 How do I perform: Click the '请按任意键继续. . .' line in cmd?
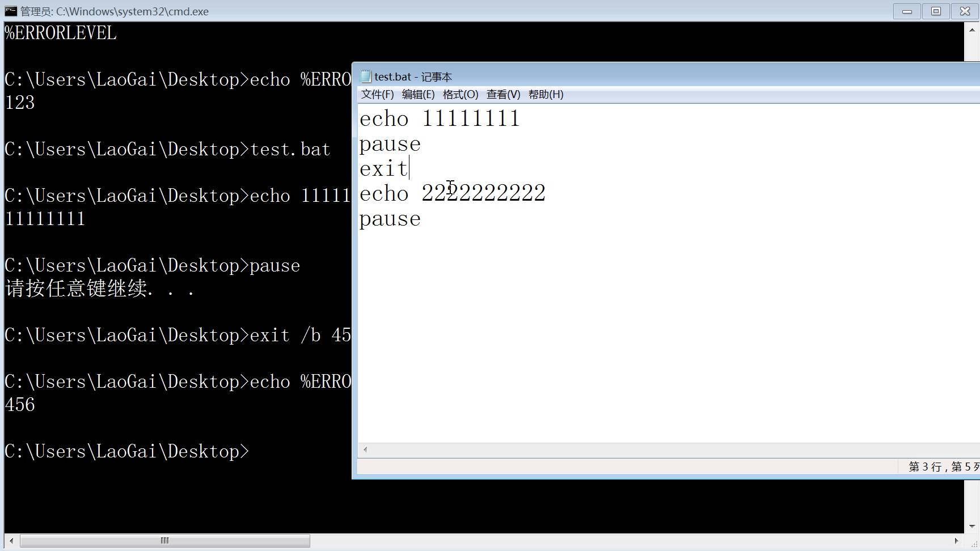(100, 289)
